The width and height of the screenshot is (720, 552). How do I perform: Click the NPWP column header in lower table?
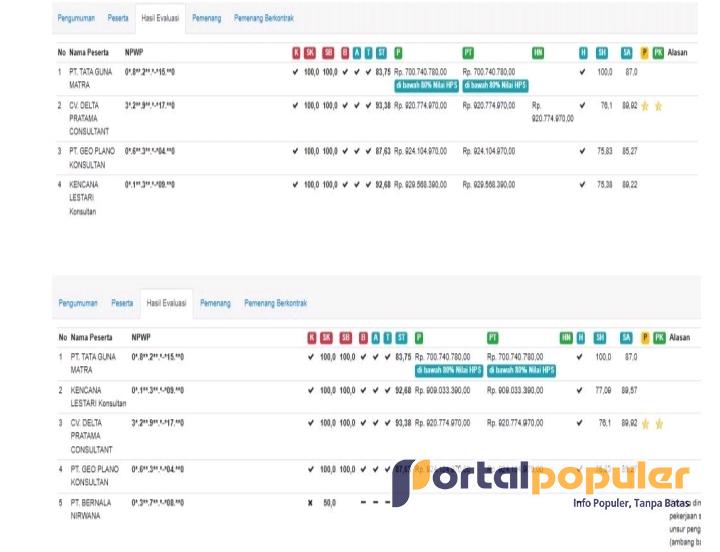141,337
